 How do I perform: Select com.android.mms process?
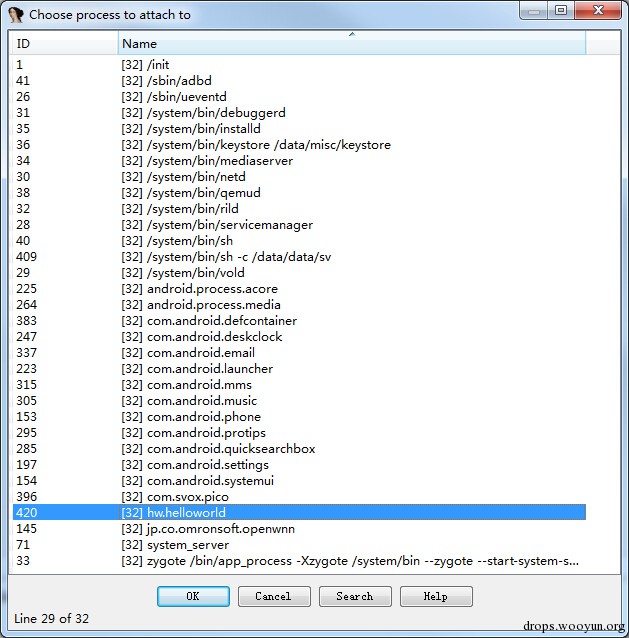point(299,385)
